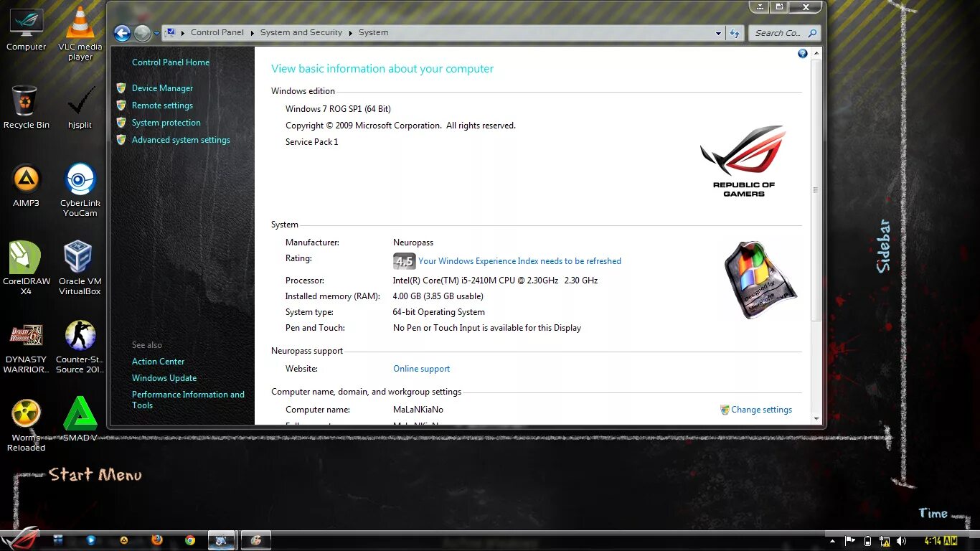Click the 'Windows 7 ROG SP1 (64 Bit)' text

(x=338, y=109)
